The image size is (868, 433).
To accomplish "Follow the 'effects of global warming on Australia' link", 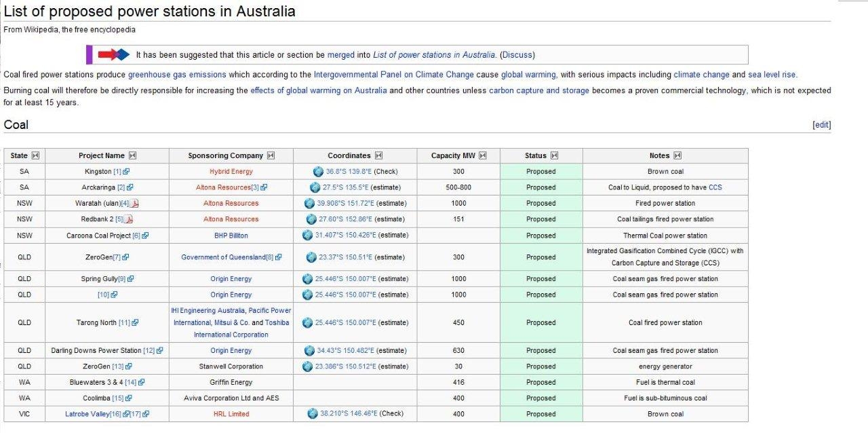I will (319, 90).
